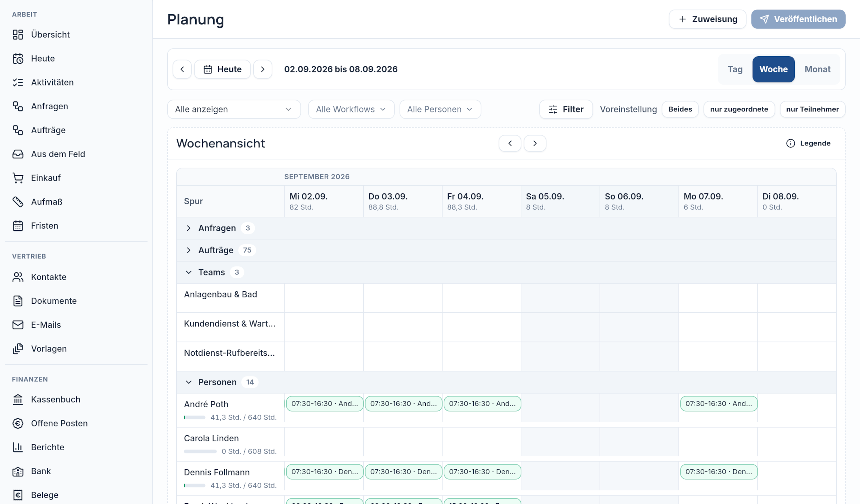Open the Alle Workflows dropdown
The height and width of the screenshot is (504, 860).
point(351,109)
